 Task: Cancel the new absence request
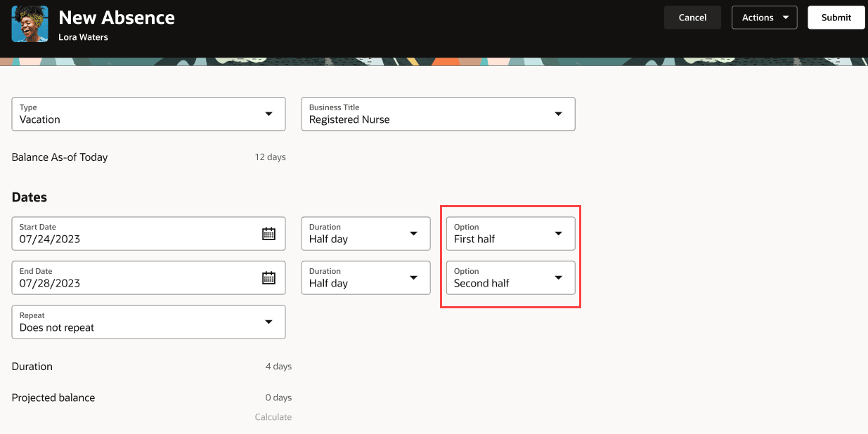692,18
